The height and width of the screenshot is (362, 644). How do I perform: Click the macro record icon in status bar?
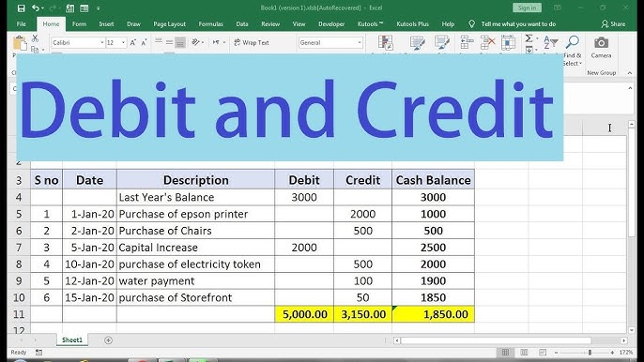point(38,352)
